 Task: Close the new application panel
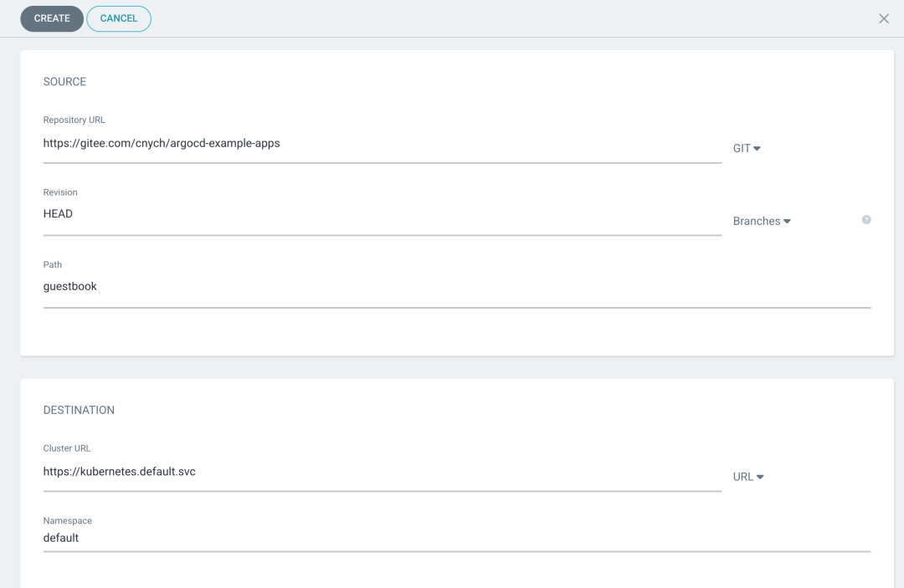click(884, 18)
